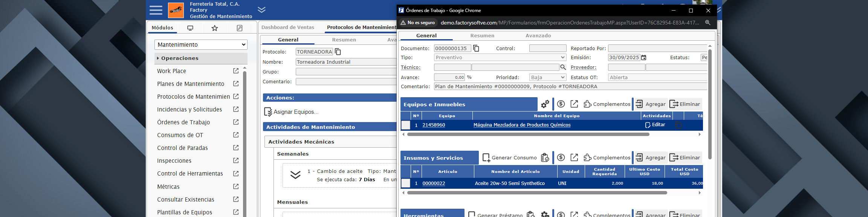Viewport: 868px width, 217px height.
Task: Toggle the Generar Préstamo checkbox in Herramientas
Action: (471, 215)
